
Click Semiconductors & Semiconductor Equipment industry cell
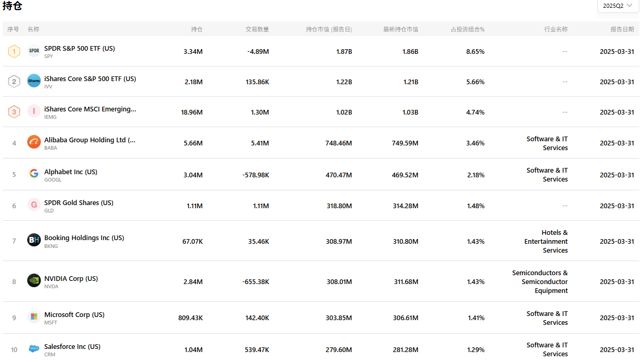pos(540,282)
